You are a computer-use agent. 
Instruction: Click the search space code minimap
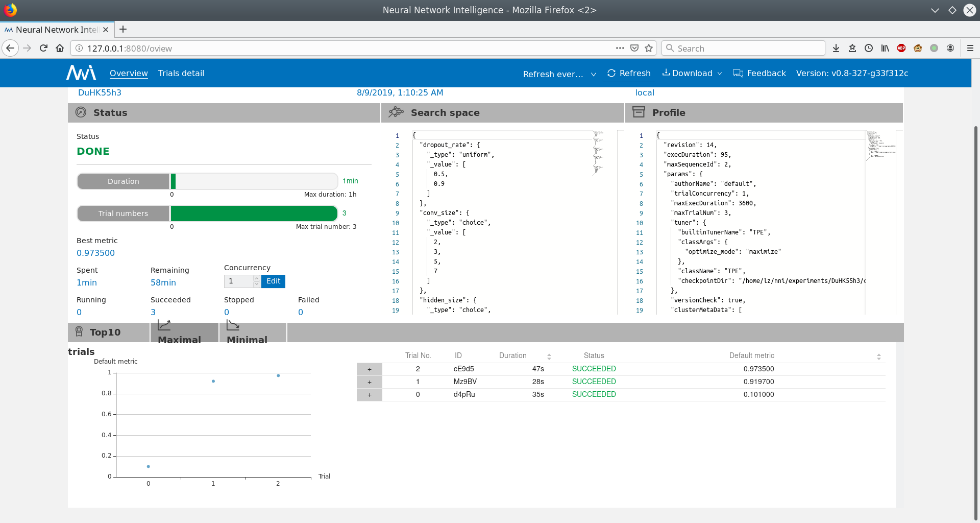coord(598,153)
